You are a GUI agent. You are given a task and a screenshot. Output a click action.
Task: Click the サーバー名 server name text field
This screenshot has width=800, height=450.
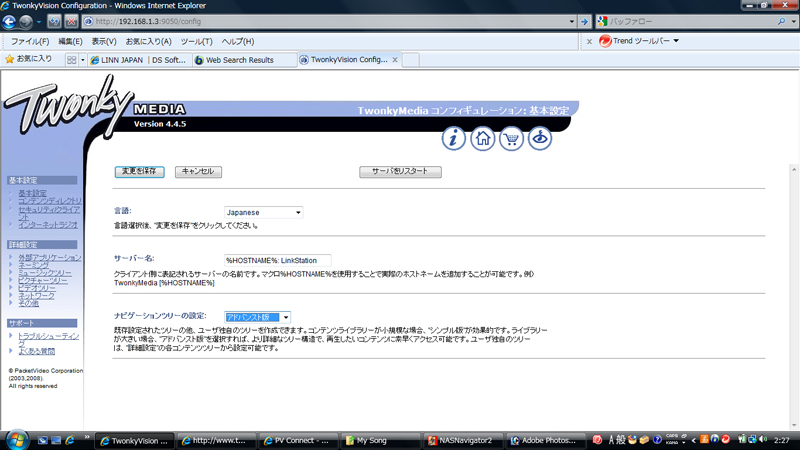click(277, 261)
